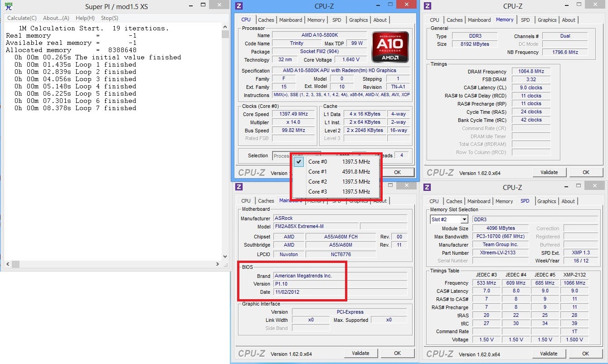608x364 pixels.
Task: Open SPD tab in CPU-Z processor window
Action: (337, 20)
